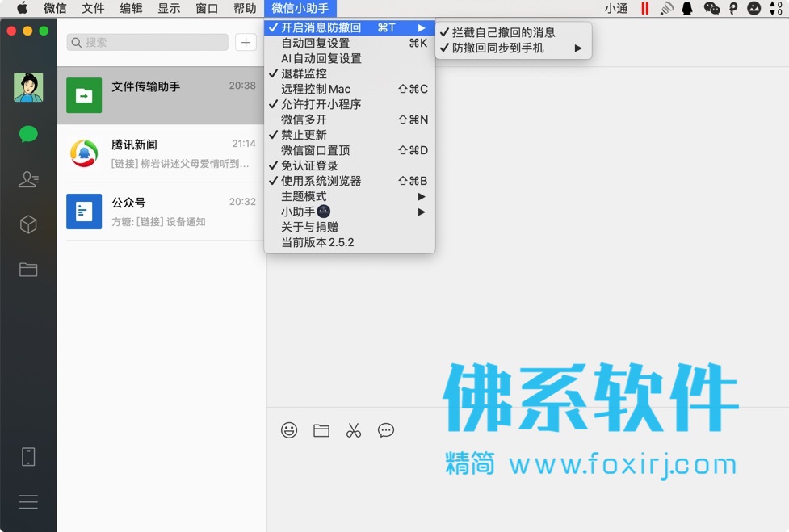Select 远程控制Mac menu entry

pyautogui.click(x=349, y=89)
